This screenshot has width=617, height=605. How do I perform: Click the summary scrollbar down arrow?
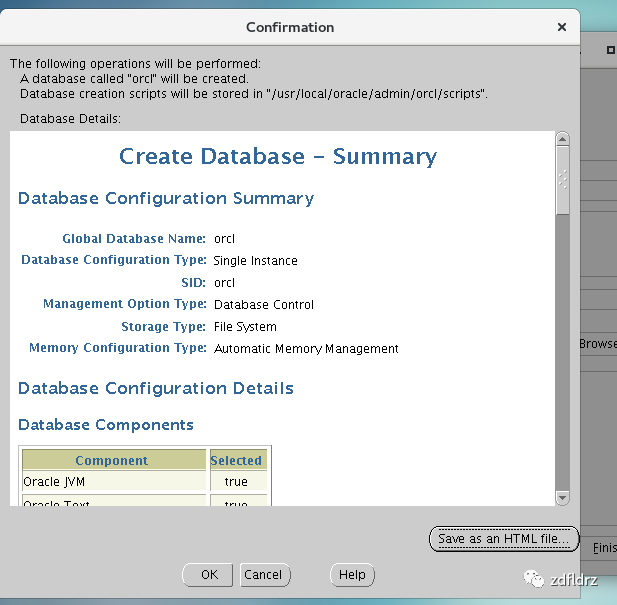tap(563, 498)
